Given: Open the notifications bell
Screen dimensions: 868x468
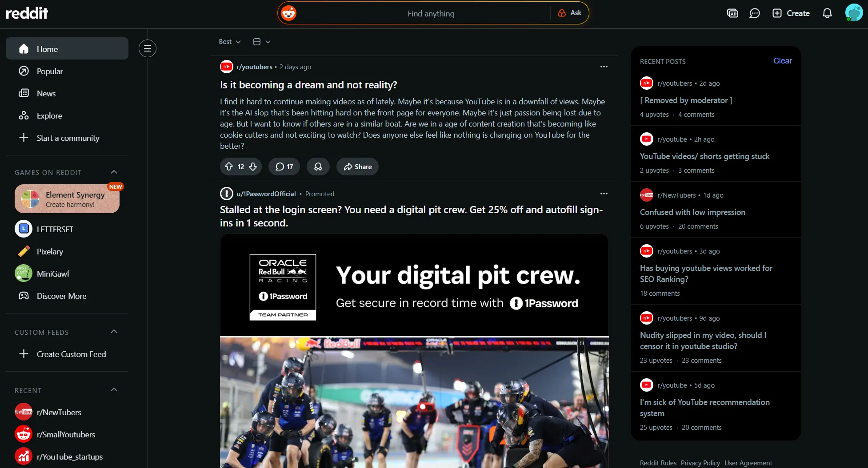Looking at the screenshot, I should pos(827,13).
